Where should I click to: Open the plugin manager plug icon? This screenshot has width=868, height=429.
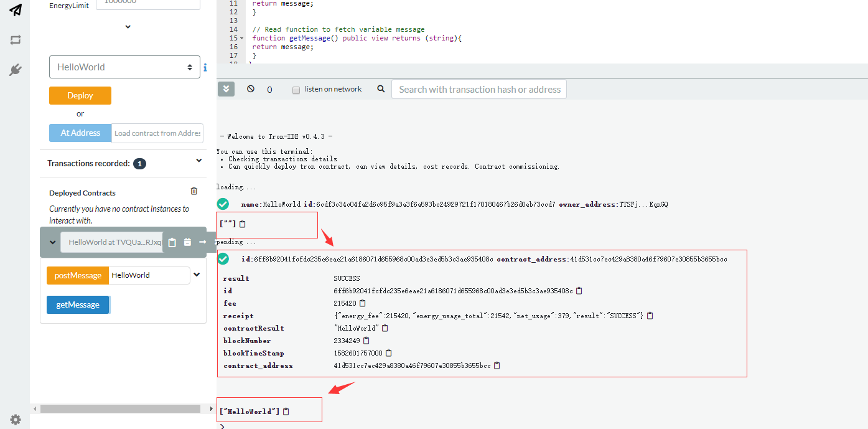tap(16, 70)
